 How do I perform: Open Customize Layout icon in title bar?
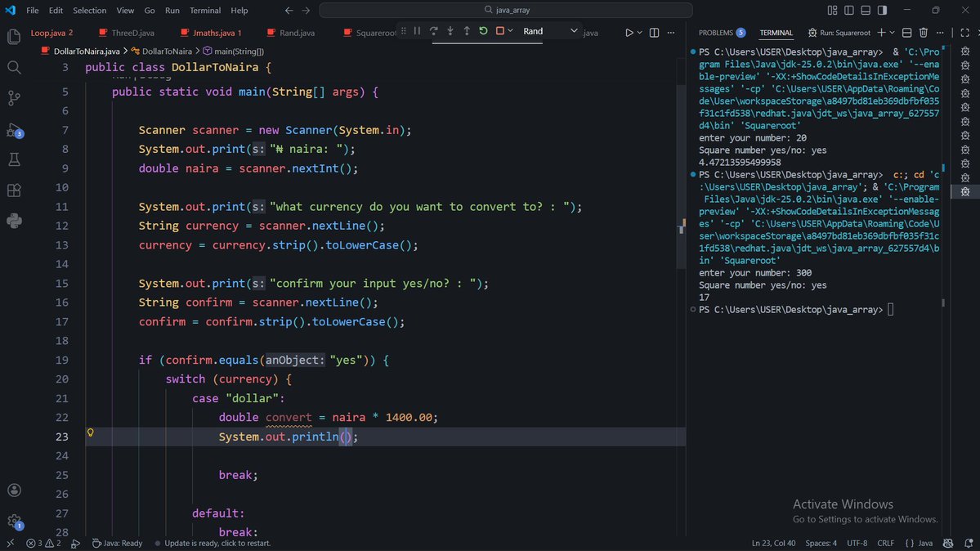[x=832, y=10]
